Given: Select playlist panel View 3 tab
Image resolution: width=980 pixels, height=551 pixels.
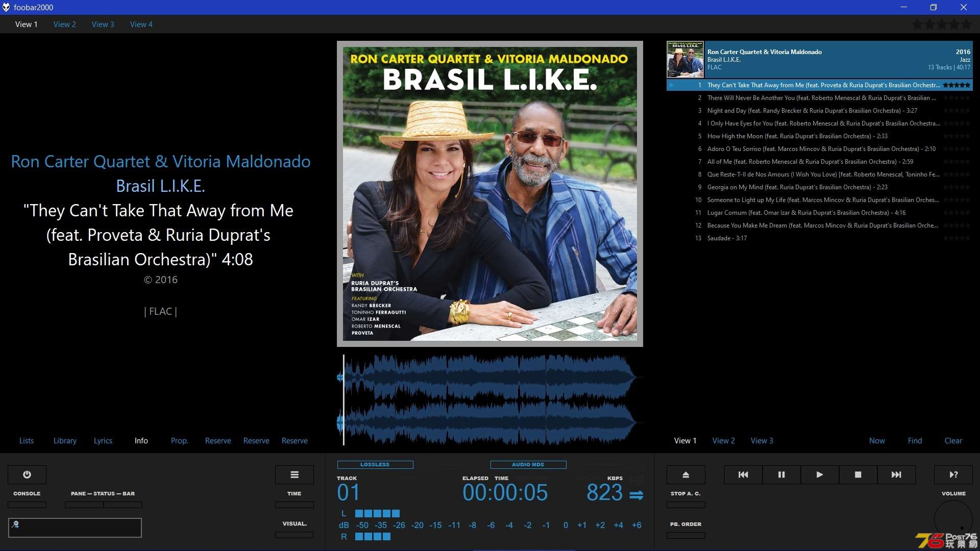Looking at the screenshot, I should pos(762,440).
